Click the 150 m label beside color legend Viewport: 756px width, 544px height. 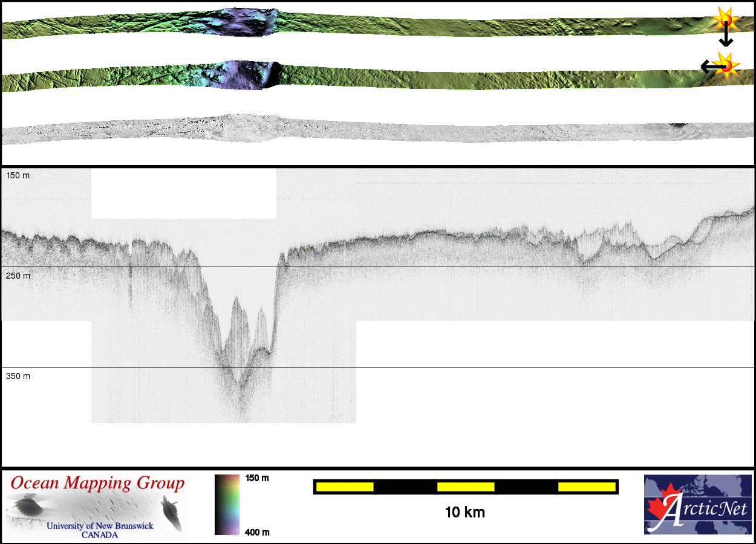coord(257,478)
